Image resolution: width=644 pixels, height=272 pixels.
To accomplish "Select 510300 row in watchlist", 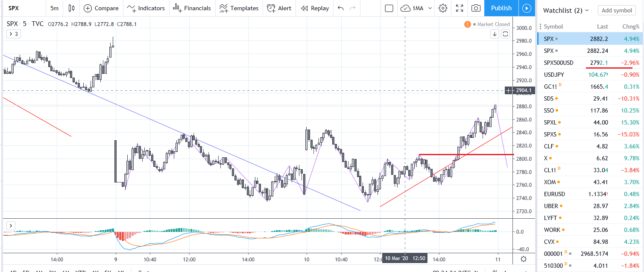I will 590,266.
